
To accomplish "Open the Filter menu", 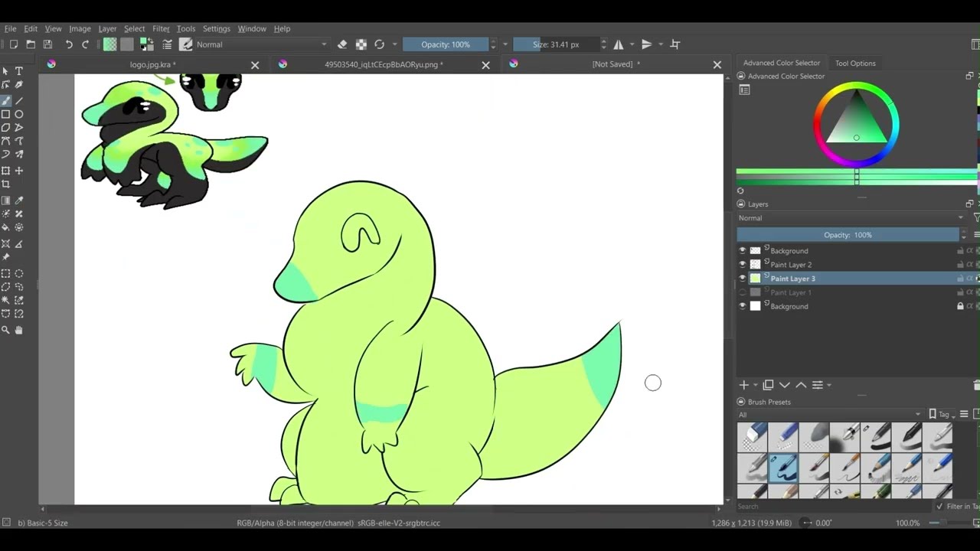I will pos(161,28).
